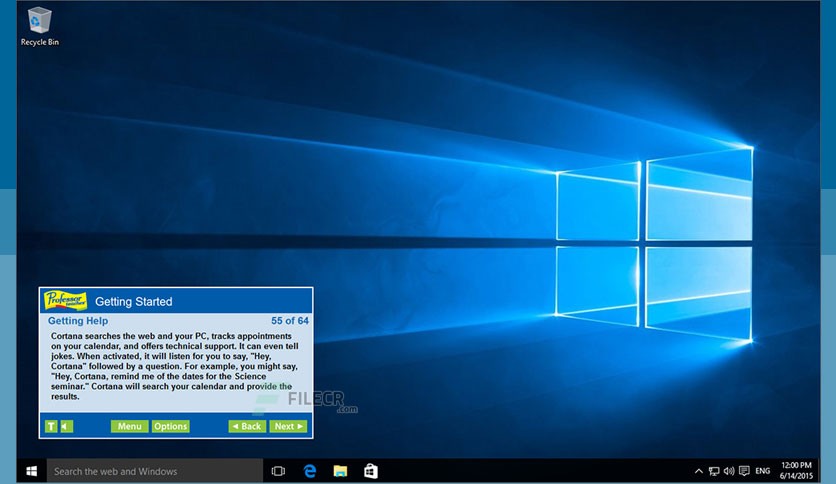Open the Recycle Bin desktop icon
The width and height of the screenshot is (836, 484).
click(39, 27)
